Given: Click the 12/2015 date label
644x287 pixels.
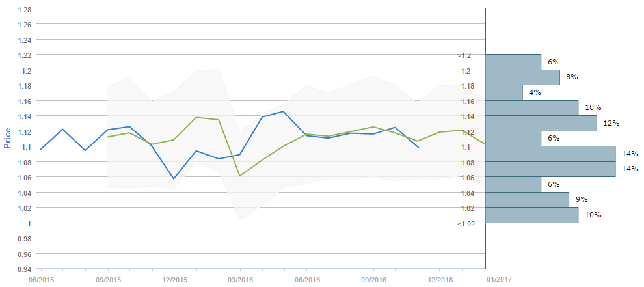Looking at the screenshot, I should [x=174, y=279].
